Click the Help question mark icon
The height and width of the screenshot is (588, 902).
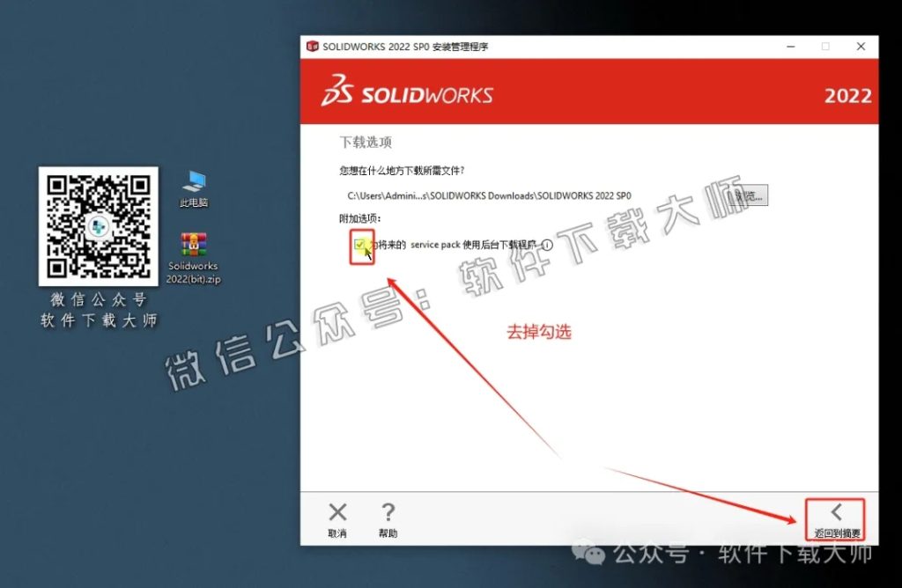coord(388,511)
